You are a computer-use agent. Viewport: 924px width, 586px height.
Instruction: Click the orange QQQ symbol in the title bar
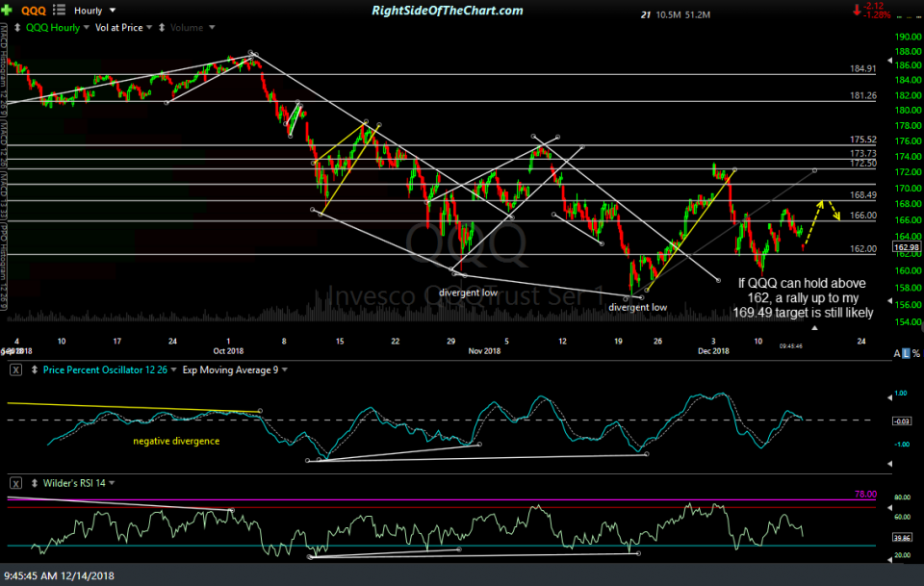(x=35, y=10)
